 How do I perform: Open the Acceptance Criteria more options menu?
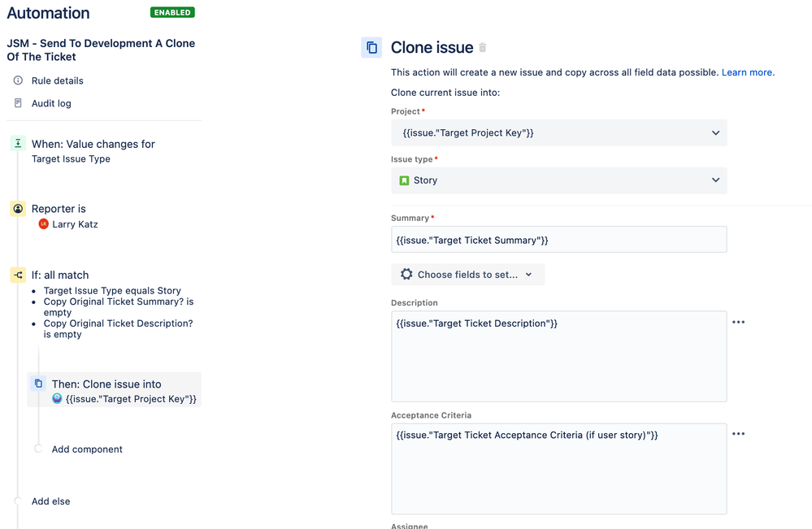(x=739, y=434)
